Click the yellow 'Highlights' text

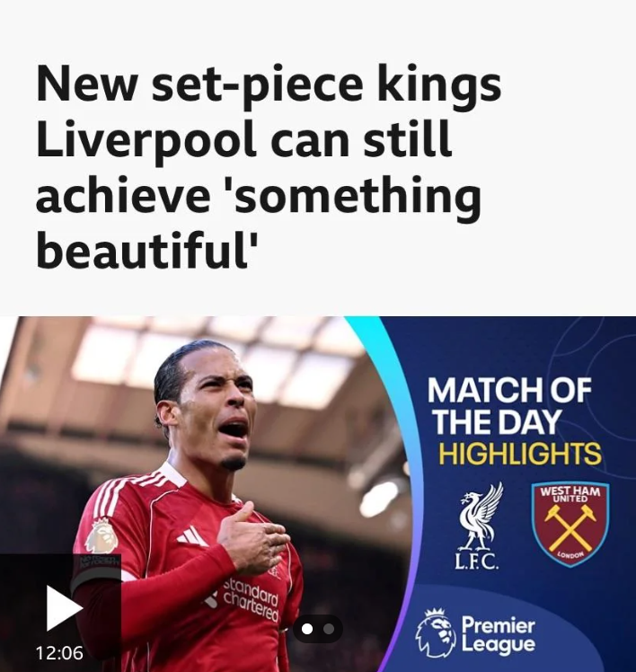[519, 453]
